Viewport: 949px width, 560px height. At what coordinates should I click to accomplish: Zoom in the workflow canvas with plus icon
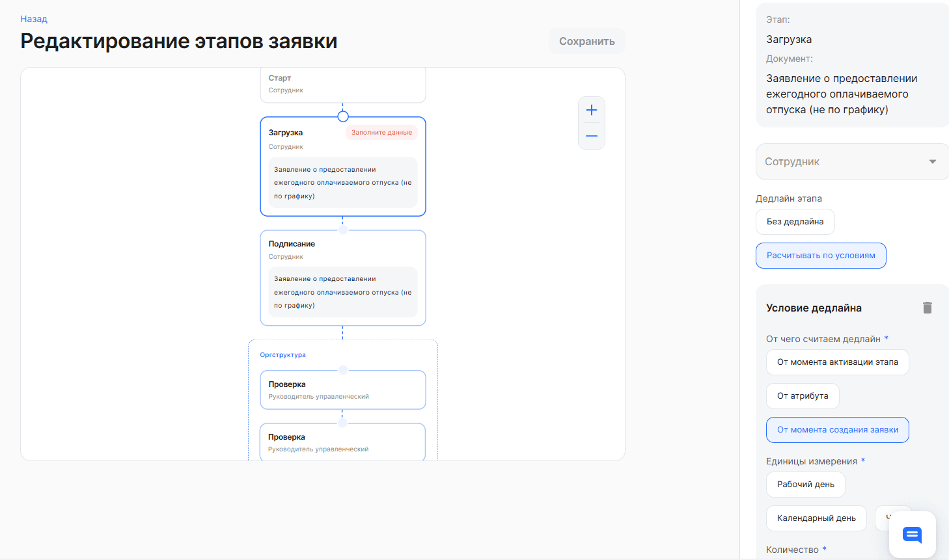(x=591, y=110)
